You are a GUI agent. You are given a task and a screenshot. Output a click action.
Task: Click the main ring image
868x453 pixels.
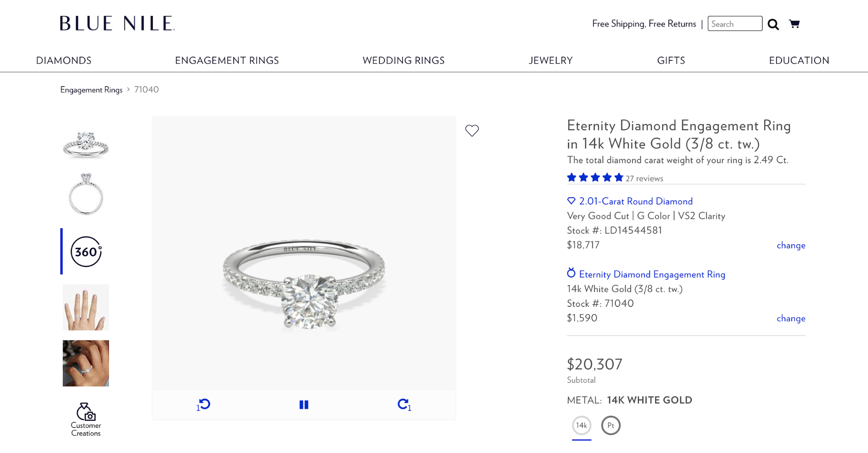tap(304, 253)
